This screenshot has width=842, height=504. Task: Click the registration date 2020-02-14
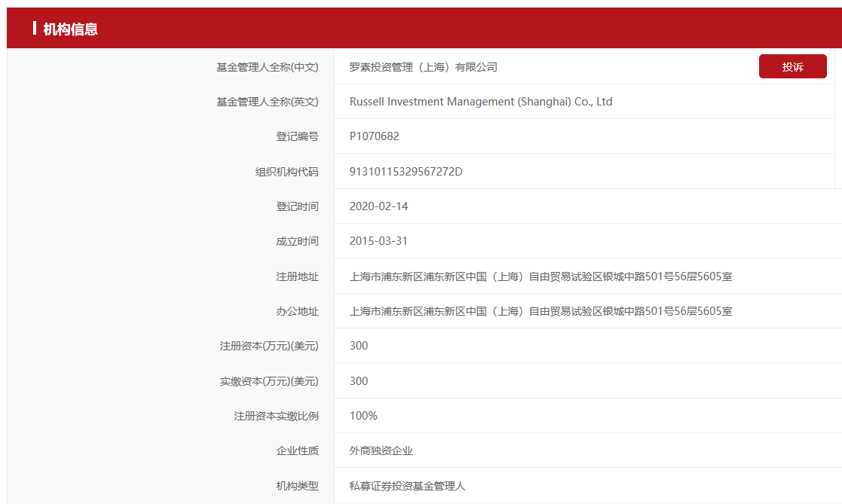tap(378, 206)
